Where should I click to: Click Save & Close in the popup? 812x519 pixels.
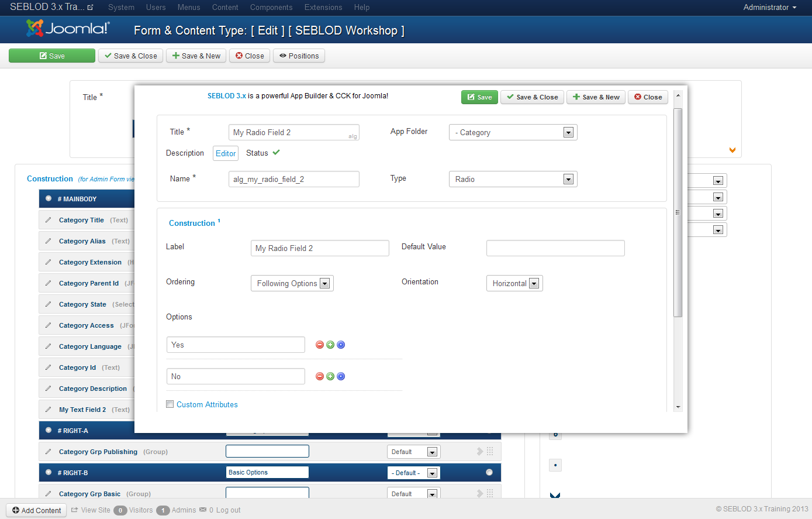click(532, 97)
